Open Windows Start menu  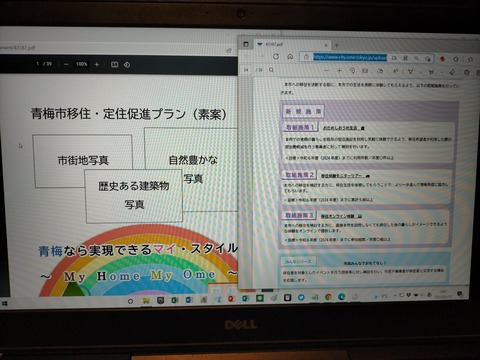click(5, 303)
